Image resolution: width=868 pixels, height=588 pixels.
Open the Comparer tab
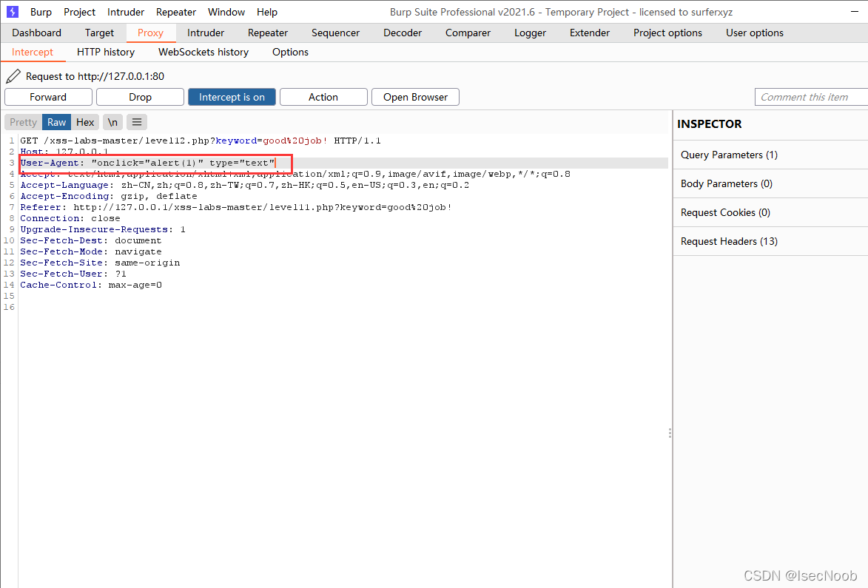point(468,33)
